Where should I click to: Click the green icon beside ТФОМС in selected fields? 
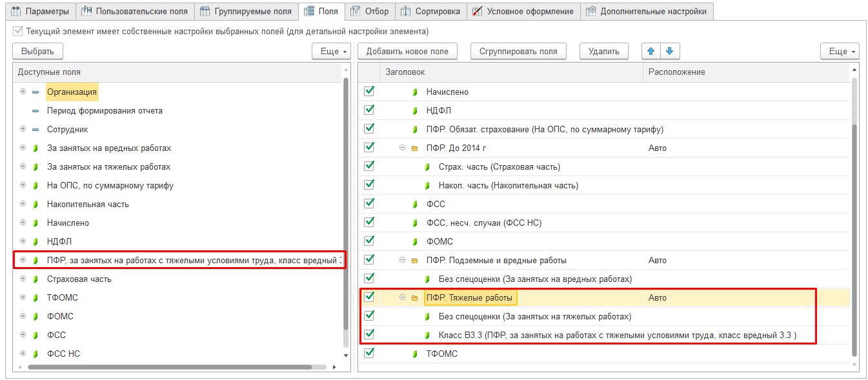click(x=415, y=354)
